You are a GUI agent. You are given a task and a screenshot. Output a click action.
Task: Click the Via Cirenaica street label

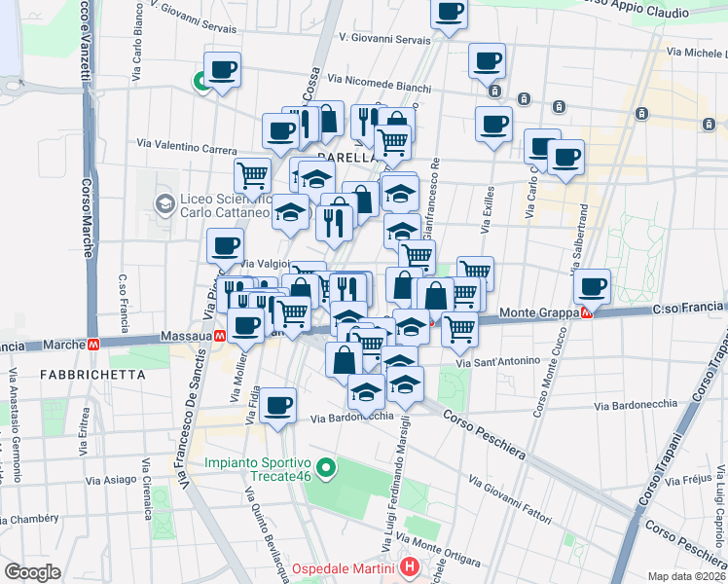pyautogui.click(x=146, y=489)
